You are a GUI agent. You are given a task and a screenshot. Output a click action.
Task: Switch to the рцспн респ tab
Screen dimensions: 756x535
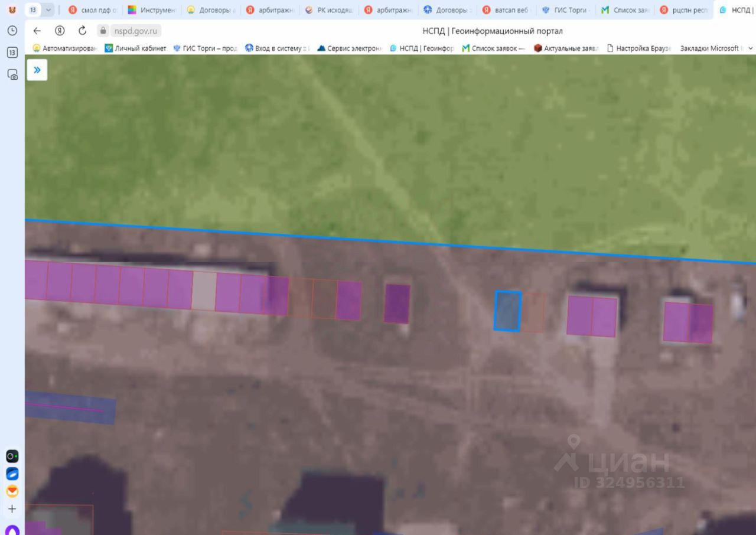[x=684, y=10]
